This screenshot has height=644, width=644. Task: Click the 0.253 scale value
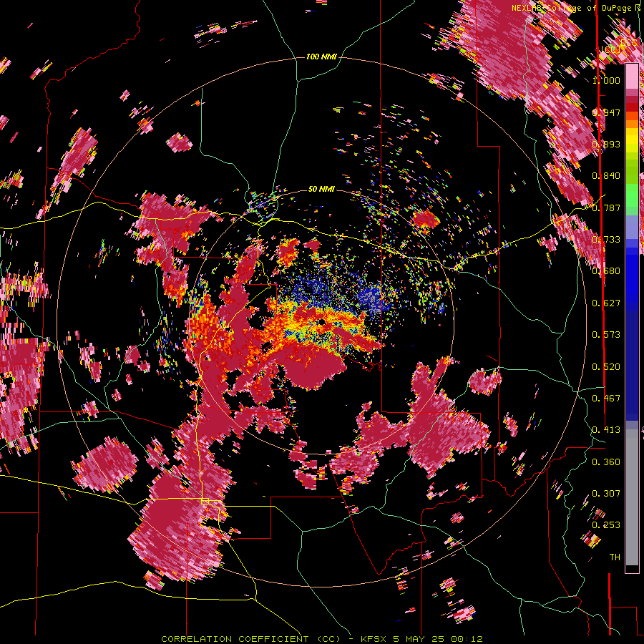tap(606, 525)
